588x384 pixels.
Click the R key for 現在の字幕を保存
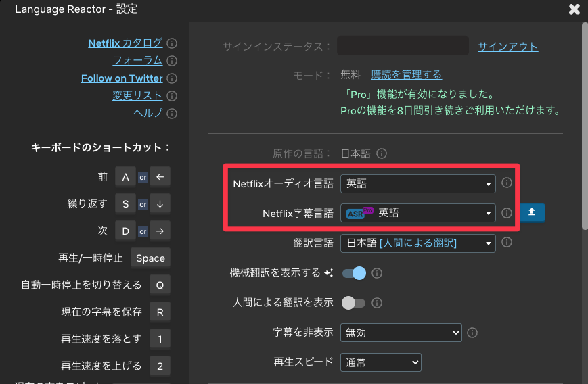click(x=160, y=312)
